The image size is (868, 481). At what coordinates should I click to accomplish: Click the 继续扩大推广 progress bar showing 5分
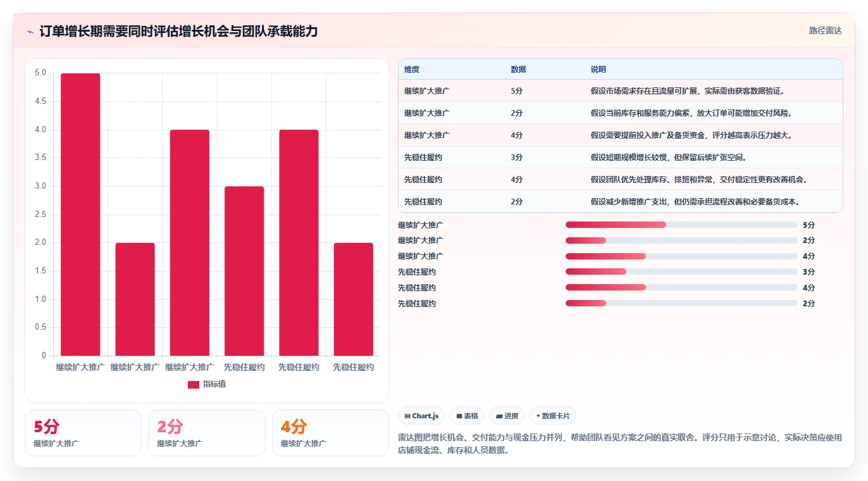pyautogui.click(x=681, y=225)
